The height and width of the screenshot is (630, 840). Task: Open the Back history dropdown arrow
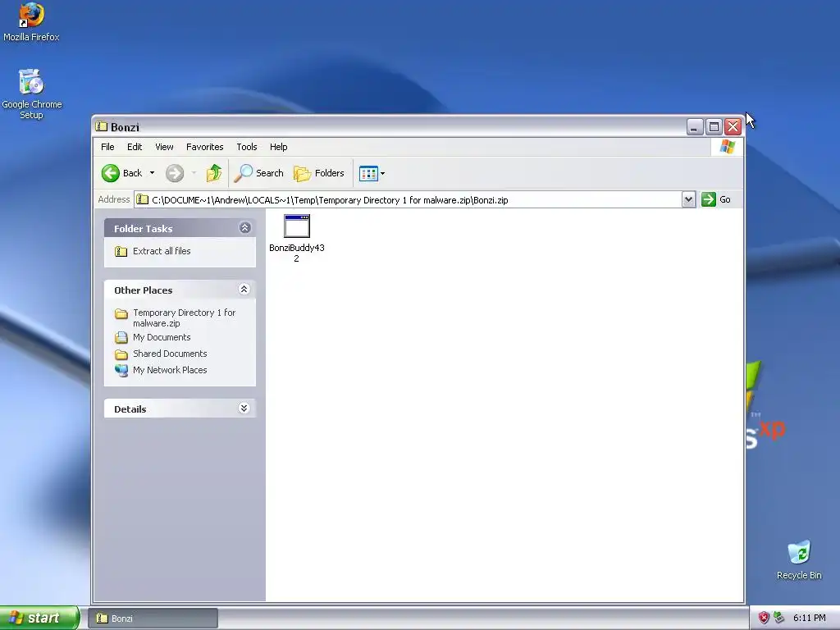coord(152,173)
